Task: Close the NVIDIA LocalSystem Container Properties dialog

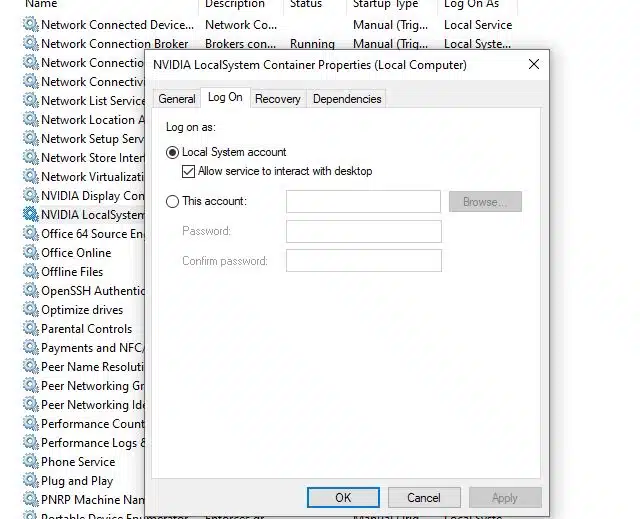Action: 534,64
